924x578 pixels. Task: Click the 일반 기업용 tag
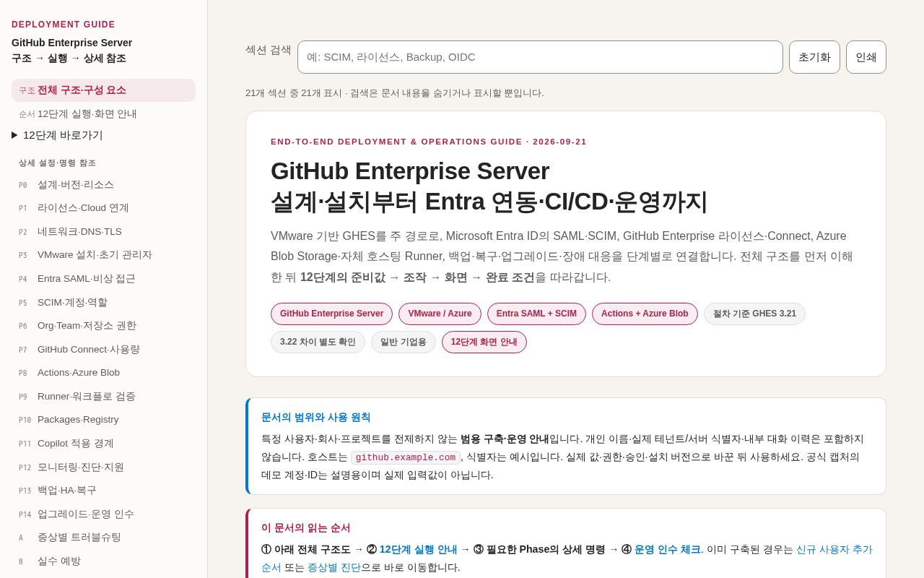pos(404,342)
